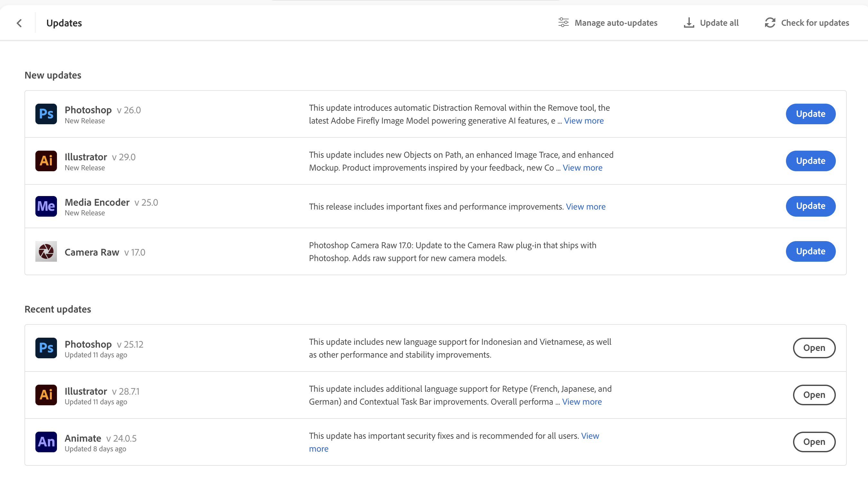Open Animate v24.0.5
Screen dimensions: 868x488
pos(814,441)
